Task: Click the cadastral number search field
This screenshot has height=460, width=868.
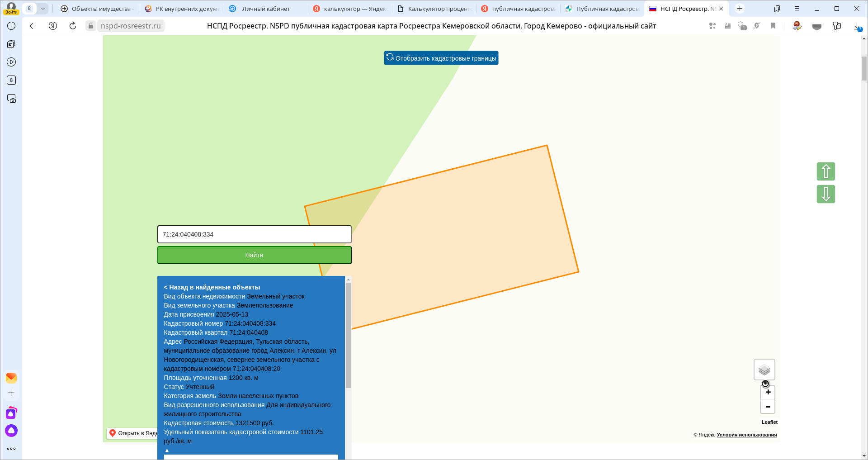Action: 254,234
